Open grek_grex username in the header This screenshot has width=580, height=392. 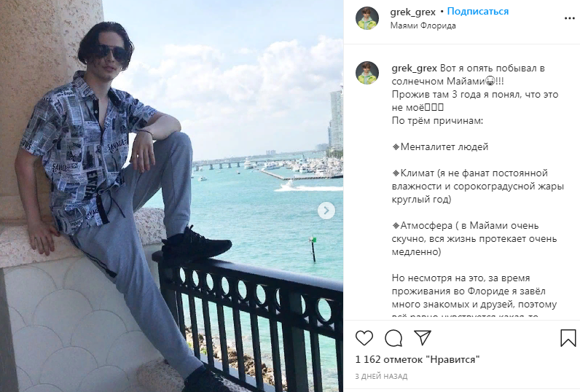pos(413,12)
